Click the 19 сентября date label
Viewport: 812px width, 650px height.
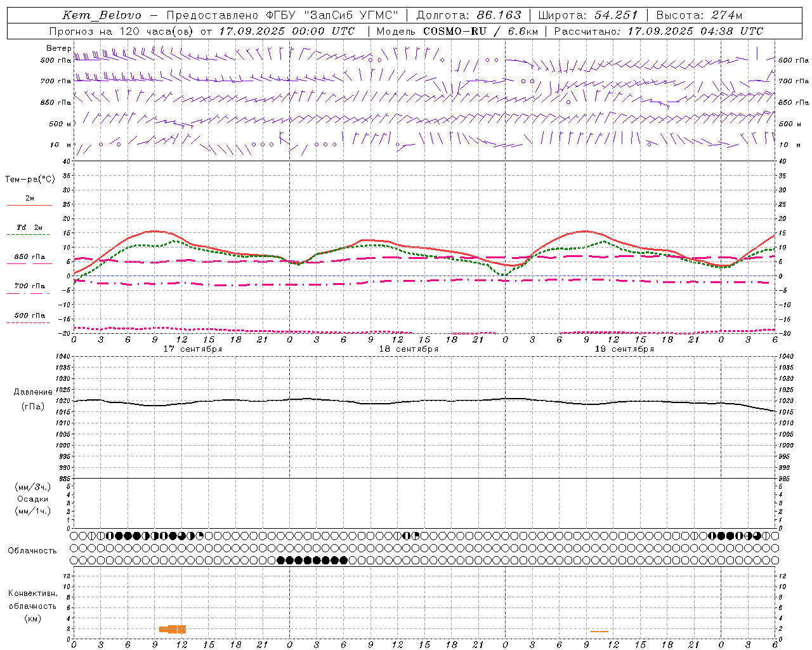pyautogui.click(x=624, y=349)
